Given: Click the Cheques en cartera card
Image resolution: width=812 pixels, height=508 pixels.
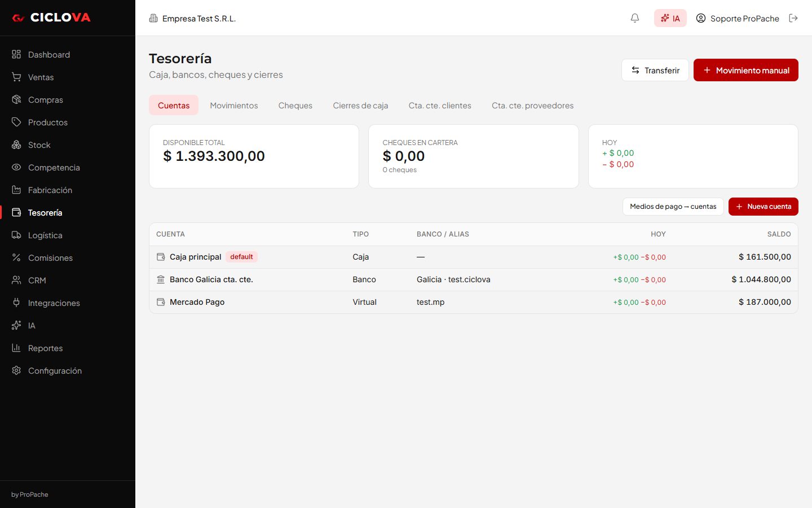Looking at the screenshot, I should 474,156.
